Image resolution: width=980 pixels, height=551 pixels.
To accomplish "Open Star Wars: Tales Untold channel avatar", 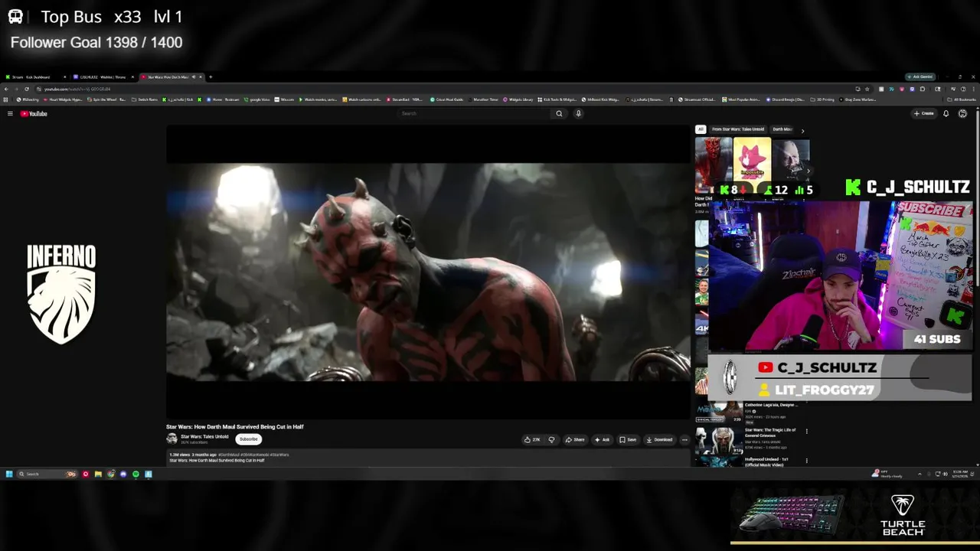I will 172,439.
